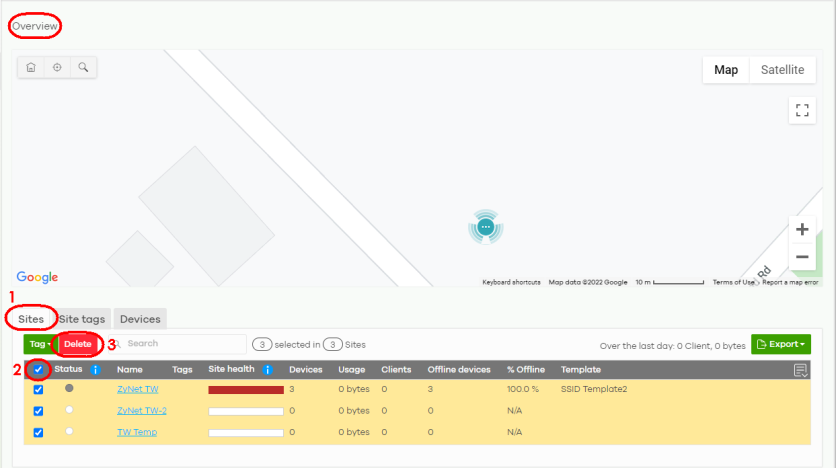The image size is (836, 468).
Task: Switch to the Site tags tab
Action: (x=83, y=319)
